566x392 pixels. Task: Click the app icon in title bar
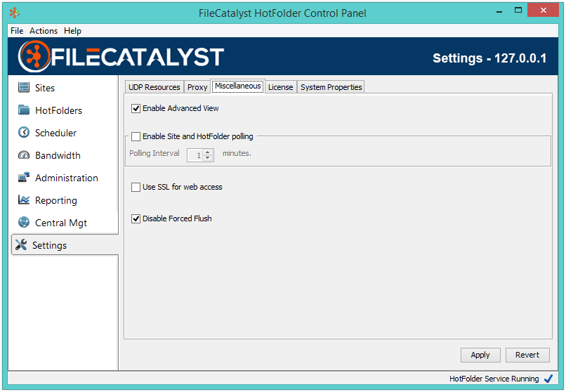(x=15, y=13)
